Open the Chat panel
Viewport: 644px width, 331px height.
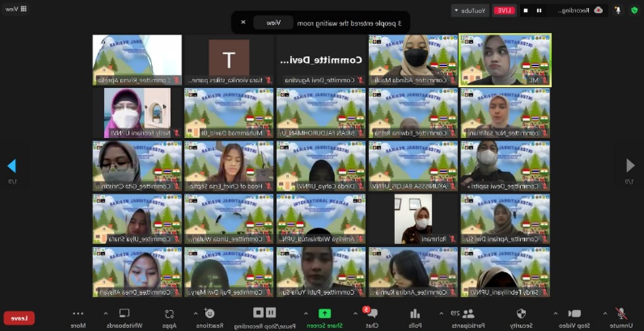[x=371, y=314]
